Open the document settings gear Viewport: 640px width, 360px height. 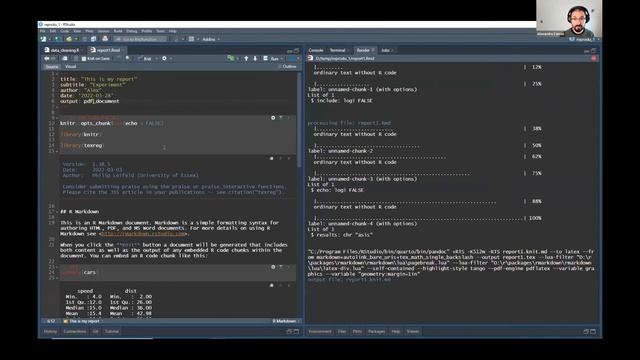164,59
